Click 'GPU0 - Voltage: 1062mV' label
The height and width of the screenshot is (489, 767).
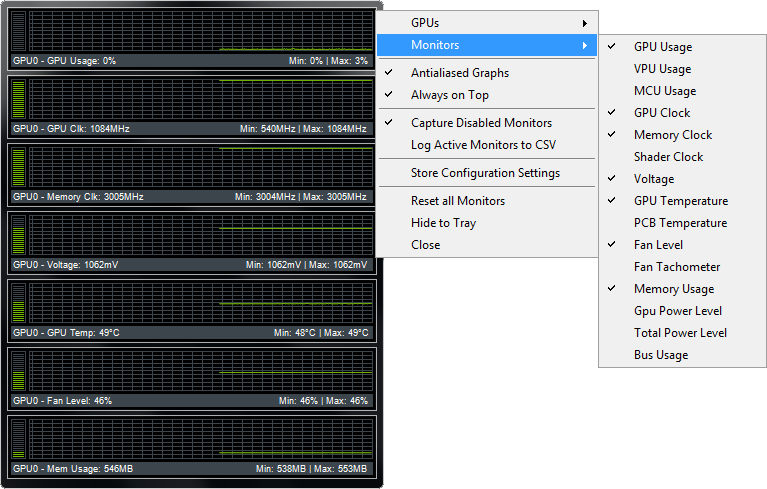pos(66,265)
